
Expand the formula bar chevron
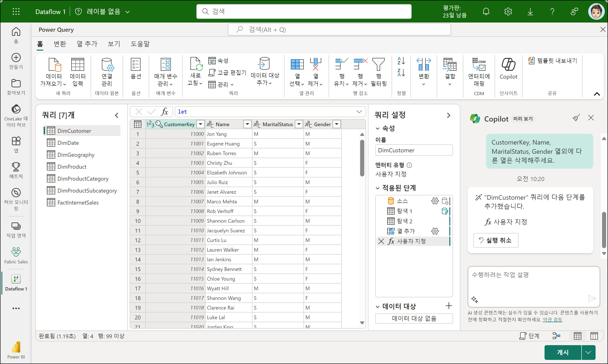[359, 112]
